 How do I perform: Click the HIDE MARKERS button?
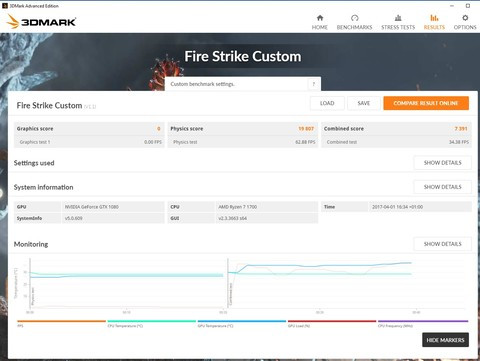pos(445,340)
